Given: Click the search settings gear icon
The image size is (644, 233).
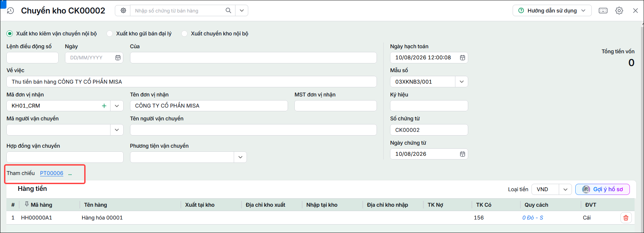Looking at the screenshot, I should coord(123,10).
